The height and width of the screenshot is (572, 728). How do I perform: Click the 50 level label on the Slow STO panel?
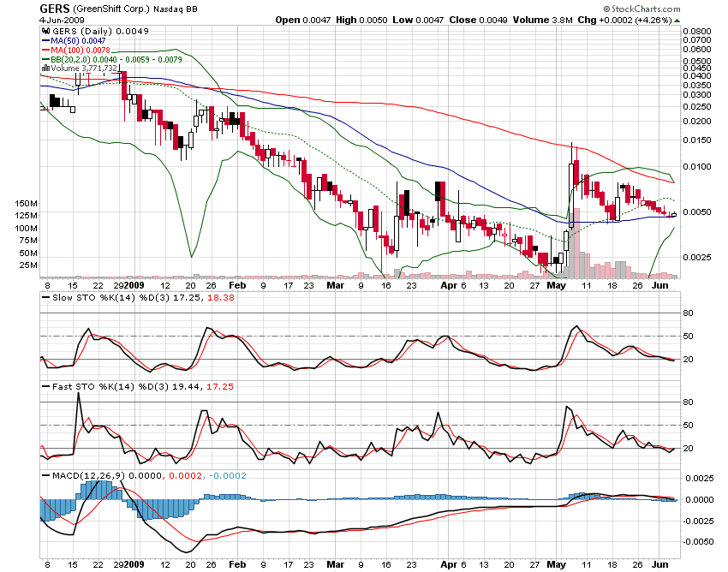point(688,337)
